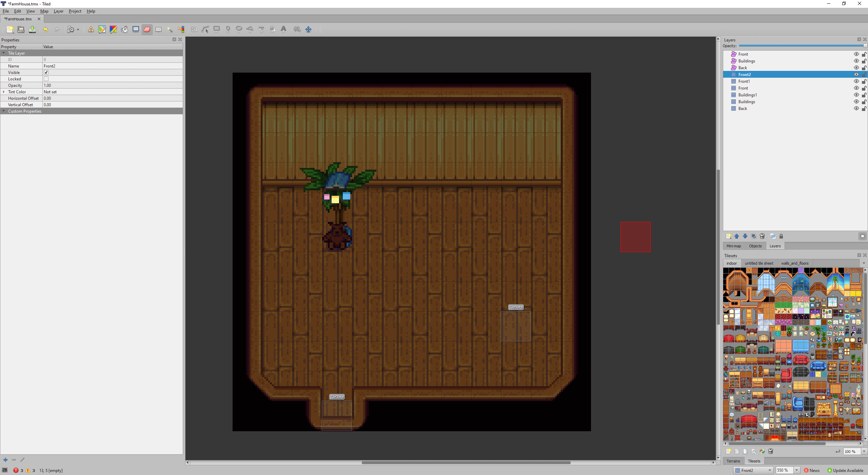Hide the Front1 layer via eye icon

point(856,81)
